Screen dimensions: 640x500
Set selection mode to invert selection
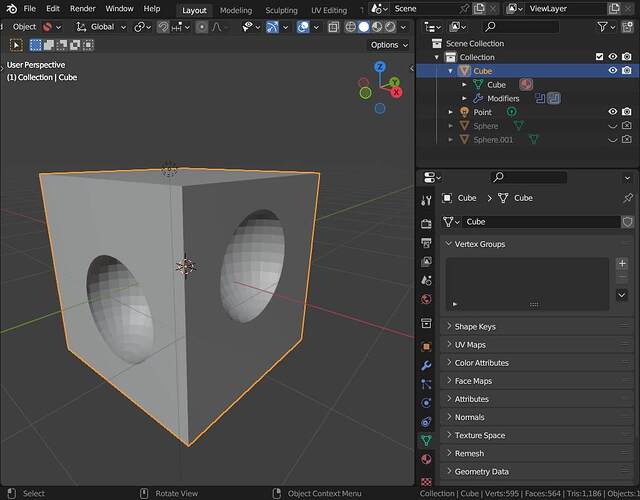coord(75,45)
